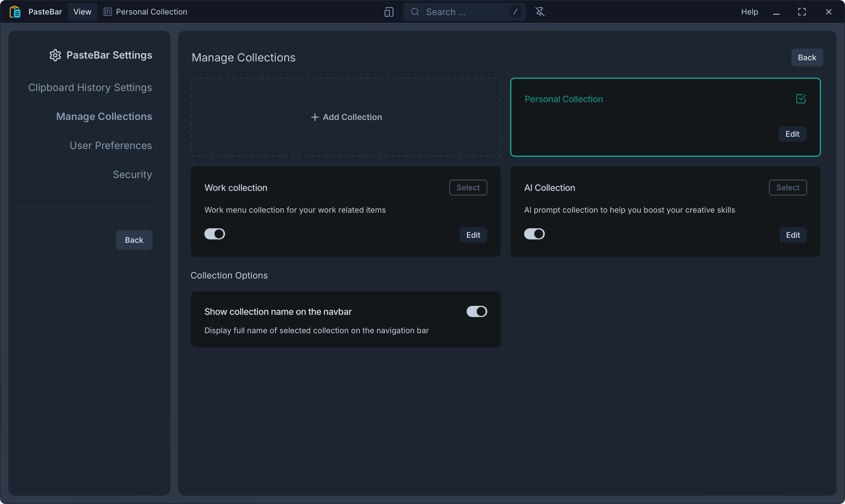The width and height of the screenshot is (845, 504).
Task: Open the View menu
Action: pyautogui.click(x=82, y=12)
